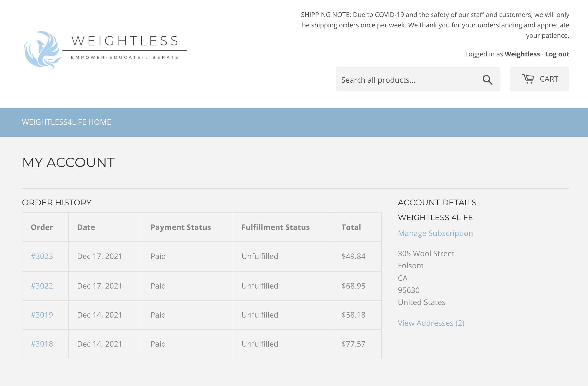View order #3019
588x386 pixels.
pyautogui.click(x=42, y=315)
